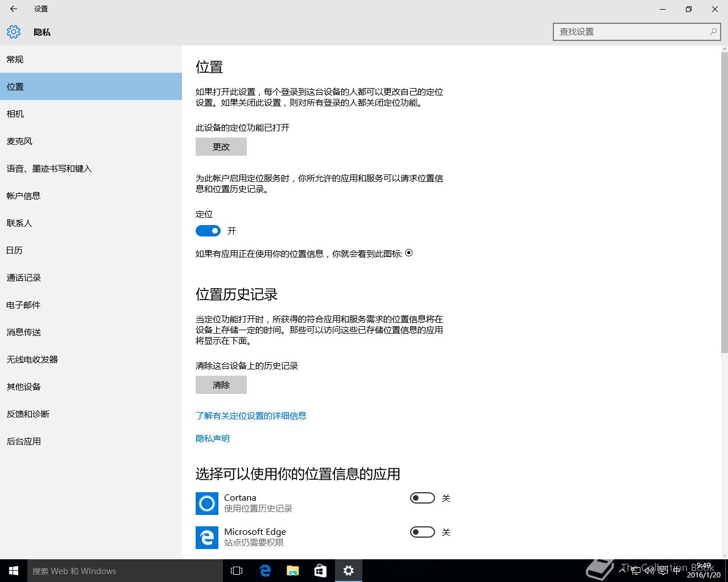Open the 后台应用 privacy section
728x582 pixels.
[x=91, y=441]
